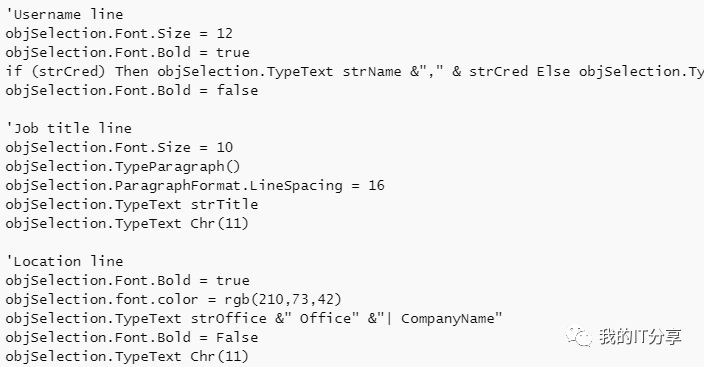The width and height of the screenshot is (704, 367).
Task: Click the rgb(210,73,42) color value
Action: [x=283, y=300]
